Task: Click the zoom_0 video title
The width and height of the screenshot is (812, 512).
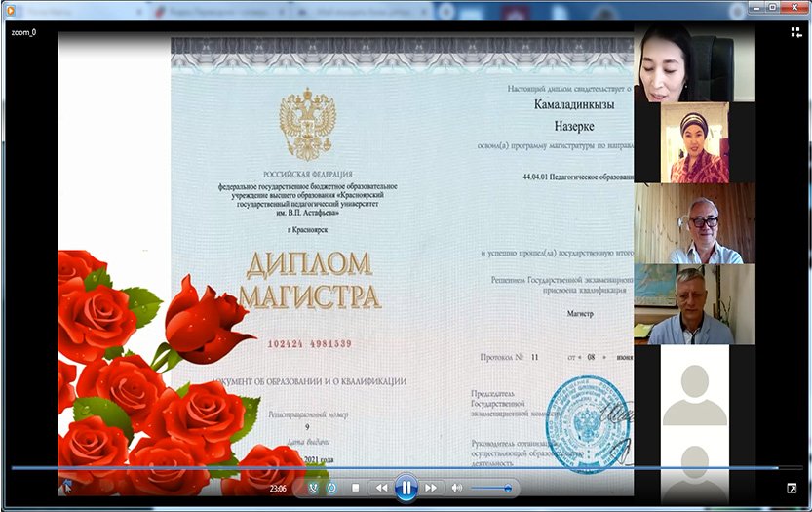Action: click(23, 32)
